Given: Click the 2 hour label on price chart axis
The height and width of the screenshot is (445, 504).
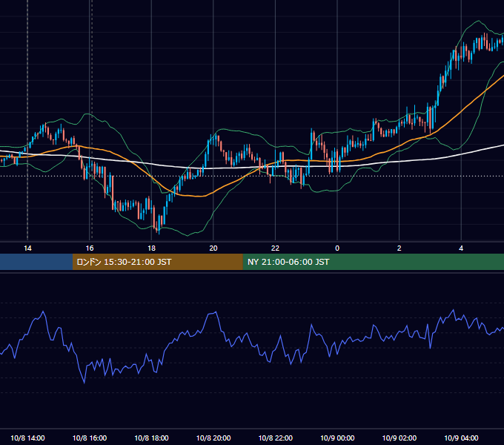Looking at the screenshot, I should [x=399, y=248].
